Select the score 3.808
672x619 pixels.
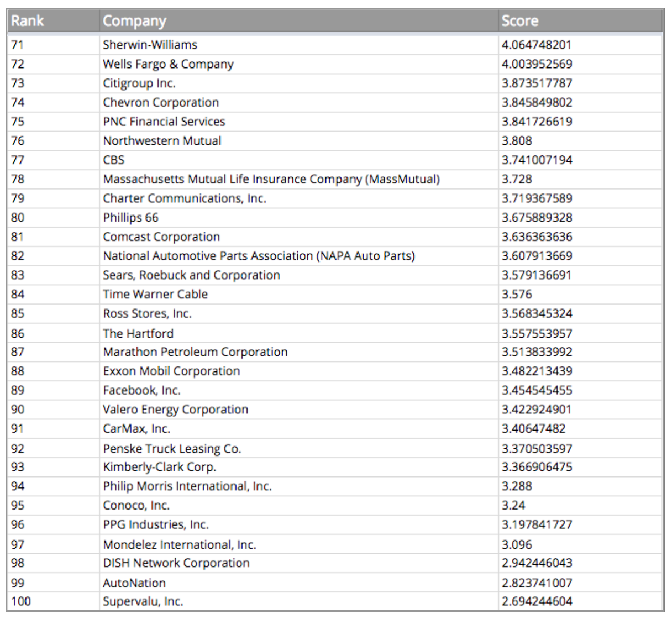[517, 141]
